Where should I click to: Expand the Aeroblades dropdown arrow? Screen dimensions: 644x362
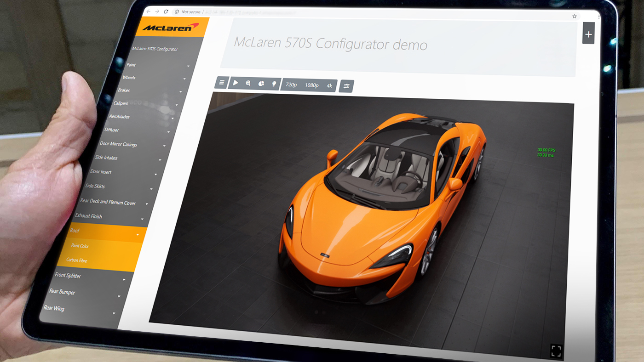click(x=172, y=119)
